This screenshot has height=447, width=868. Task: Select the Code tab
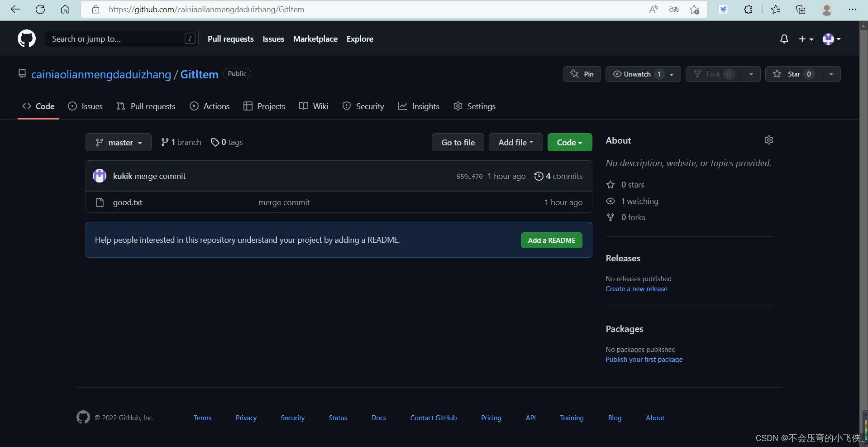[38, 106]
